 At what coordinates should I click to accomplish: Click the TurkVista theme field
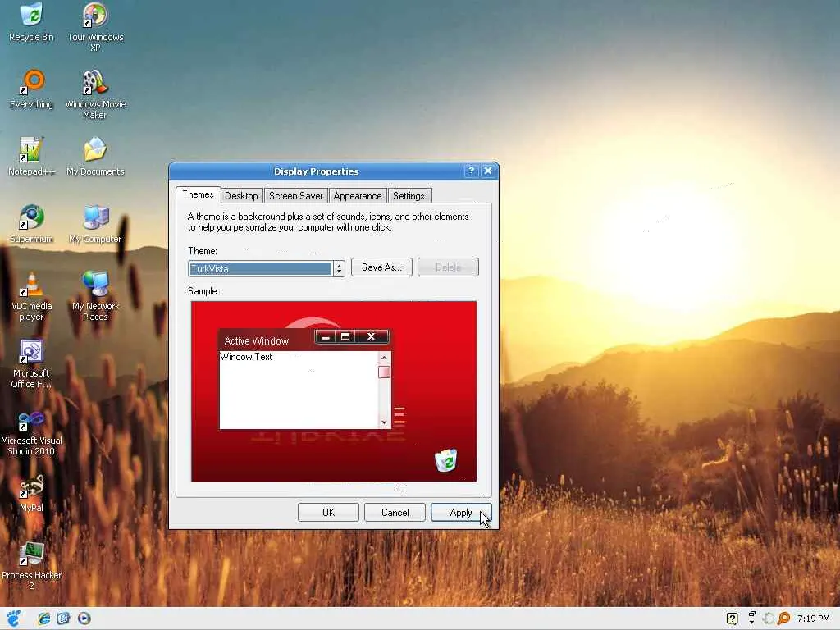tap(260, 268)
